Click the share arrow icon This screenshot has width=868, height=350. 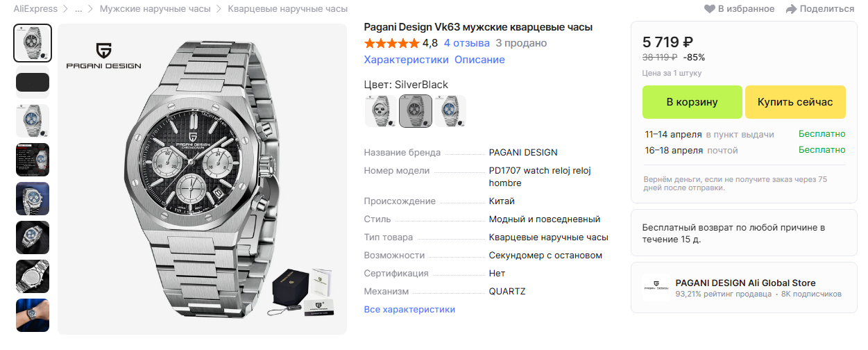[x=791, y=9]
